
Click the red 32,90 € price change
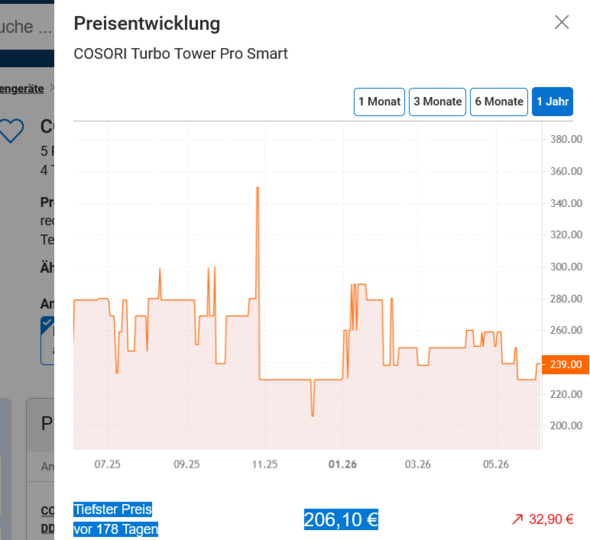tap(551, 520)
